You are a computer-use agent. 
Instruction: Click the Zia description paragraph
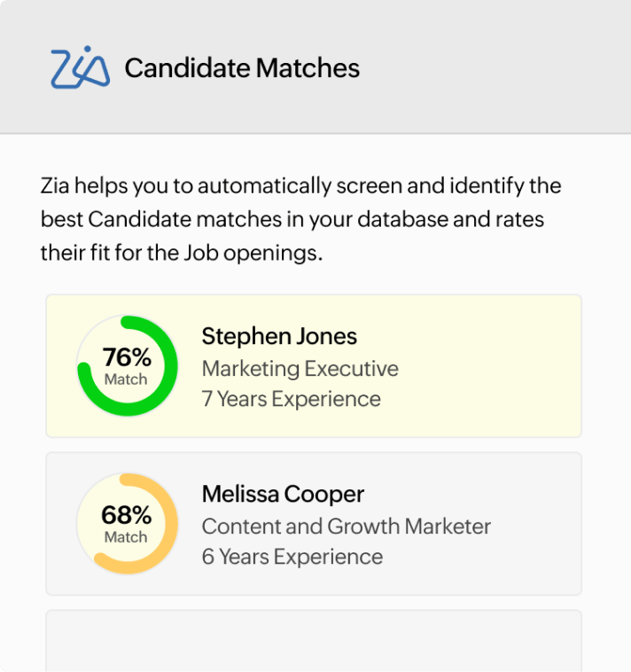pyautogui.click(x=301, y=220)
